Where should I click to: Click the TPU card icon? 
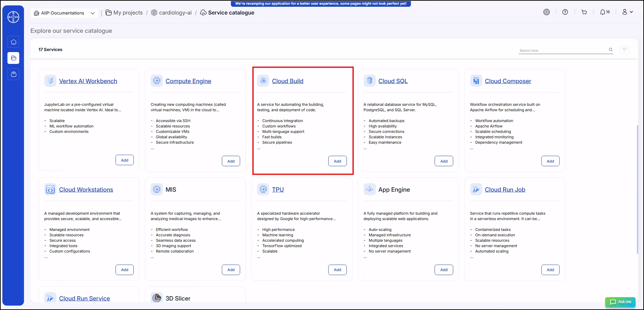click(x=263, y=189)
